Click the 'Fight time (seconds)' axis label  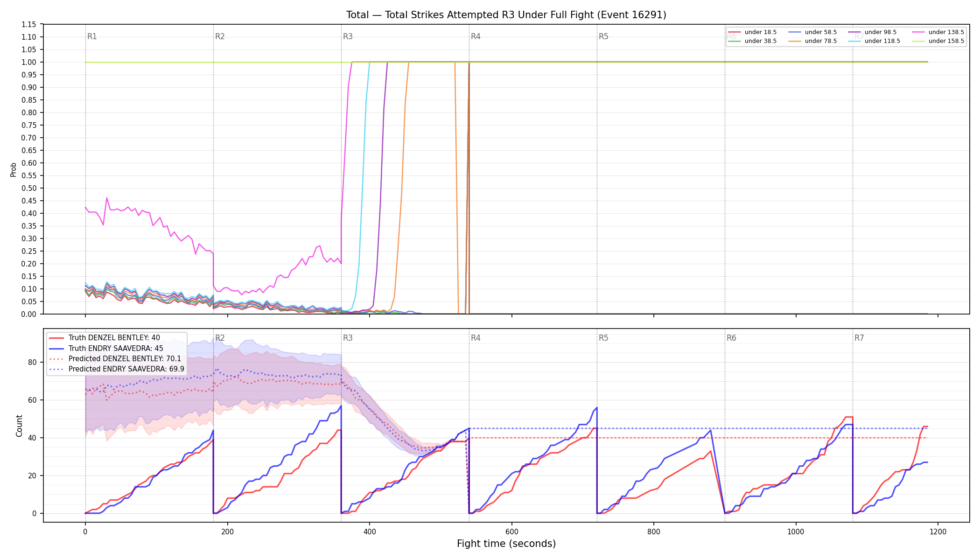tap(506, 544)
